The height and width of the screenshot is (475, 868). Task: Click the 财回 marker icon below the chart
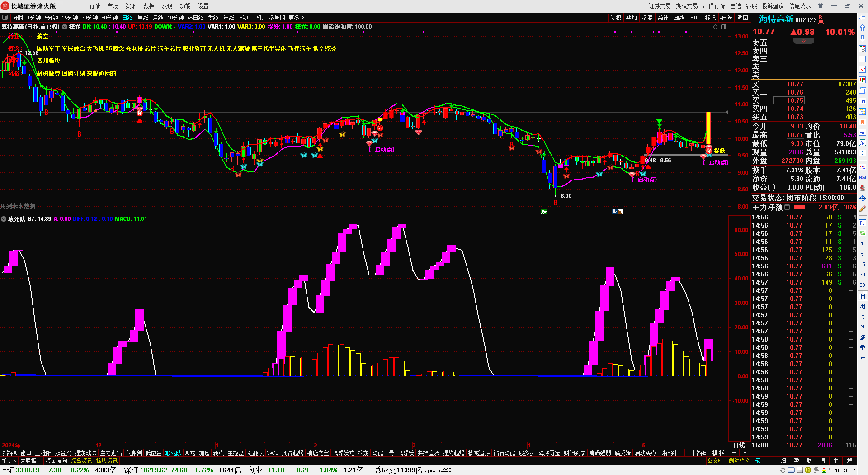point(618,211)
